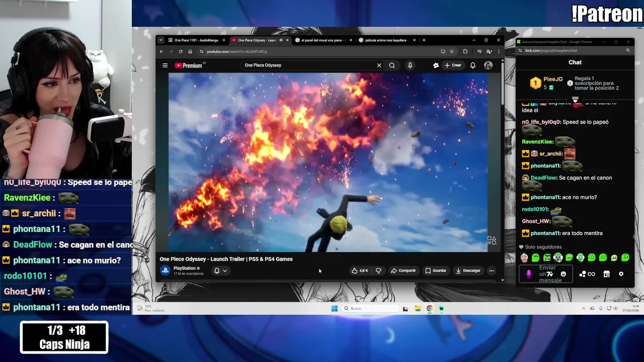Image resolution: width=644 pixels, height=362 pixels.
Task: Go forward in the Chrome browser
Action: tap(171, 51)
